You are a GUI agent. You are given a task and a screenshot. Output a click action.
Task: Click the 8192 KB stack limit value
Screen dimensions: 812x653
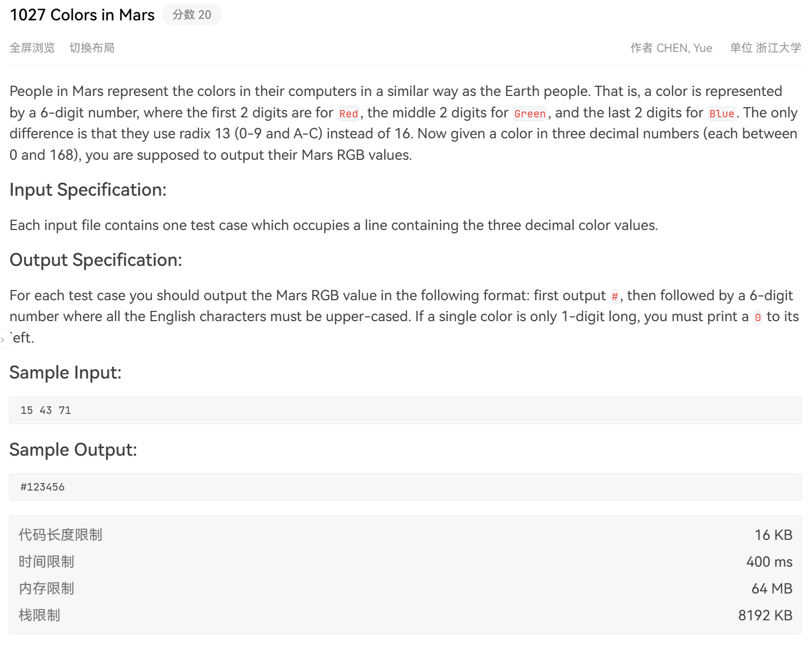click(765, 615)
